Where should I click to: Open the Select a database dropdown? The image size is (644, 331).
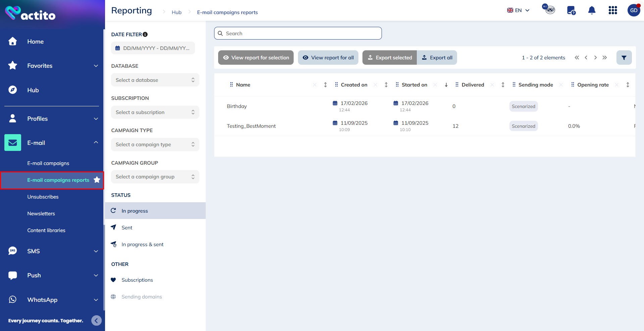pyautogui.click(x=155, y=80)
